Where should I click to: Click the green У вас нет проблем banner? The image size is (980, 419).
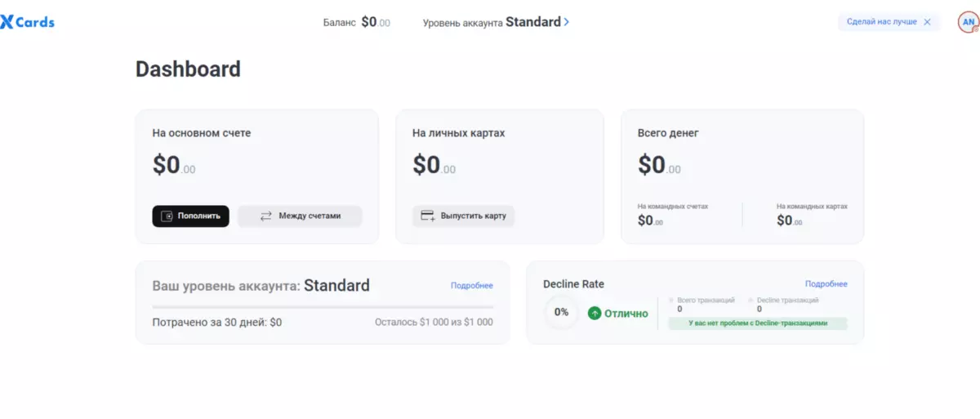(x=758, y=323)
